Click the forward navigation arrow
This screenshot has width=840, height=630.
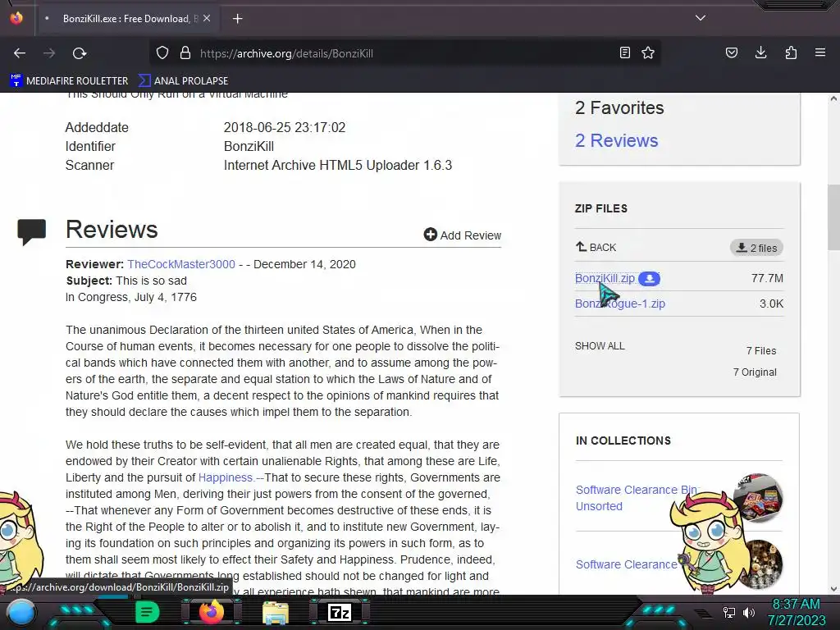[x=49, y=53]
